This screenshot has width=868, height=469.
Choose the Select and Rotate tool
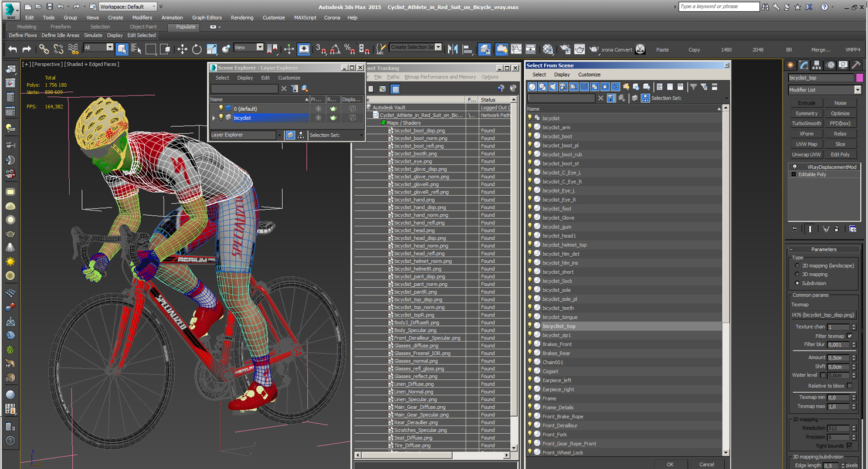click(x=197, y=49)
